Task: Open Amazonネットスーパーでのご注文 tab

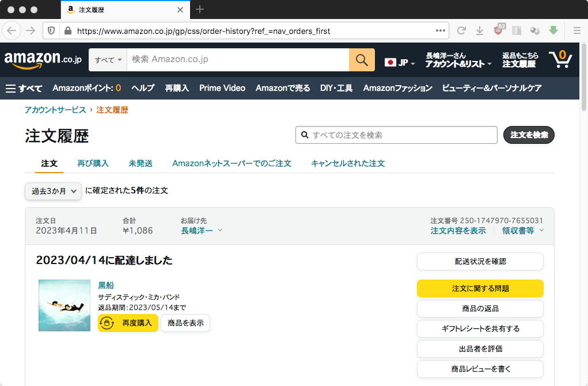Action: 232,163
